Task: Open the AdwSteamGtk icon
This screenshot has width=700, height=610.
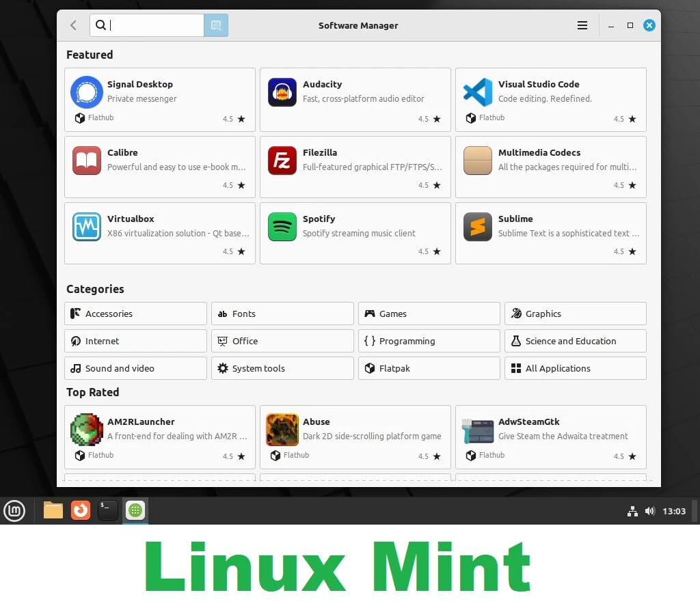Action: pos(478,430)
